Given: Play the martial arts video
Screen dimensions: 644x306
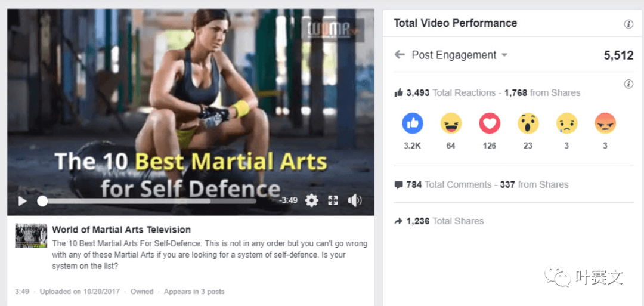Looking at the screenshot, I should (23, 201).
